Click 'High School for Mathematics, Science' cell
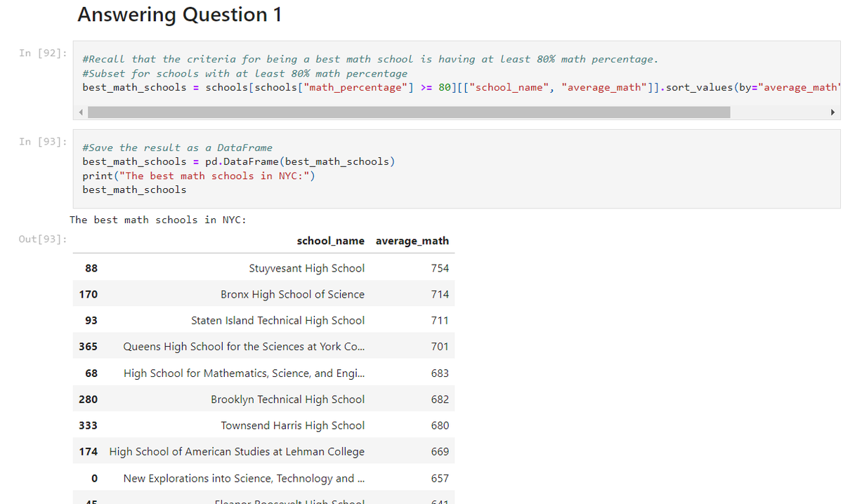 [x=244, y=373]
